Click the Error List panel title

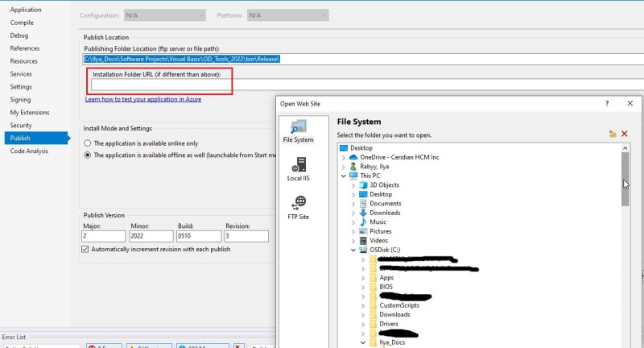pyautogui.click(x=14, y=337)
